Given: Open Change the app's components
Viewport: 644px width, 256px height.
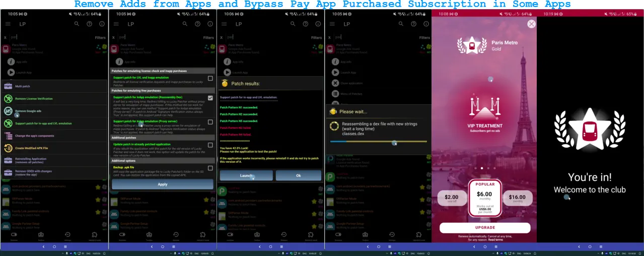Looking at the screenshot, I should (55, 136).
